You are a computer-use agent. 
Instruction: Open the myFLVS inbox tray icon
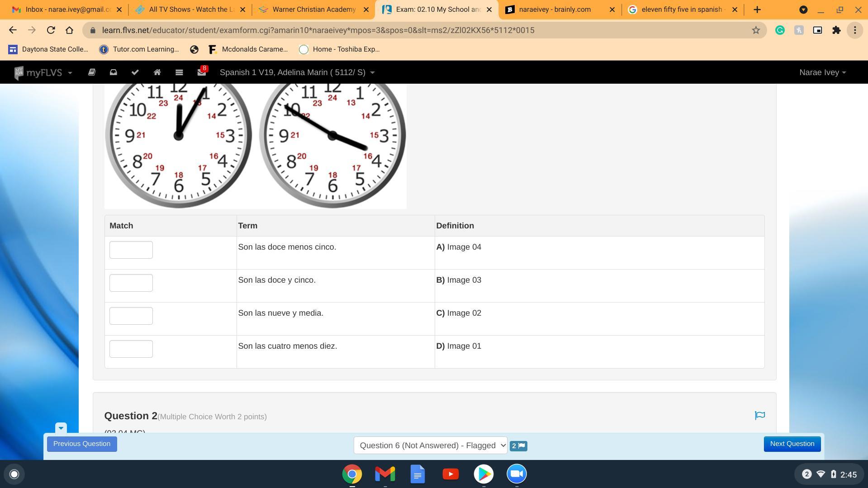114,72
